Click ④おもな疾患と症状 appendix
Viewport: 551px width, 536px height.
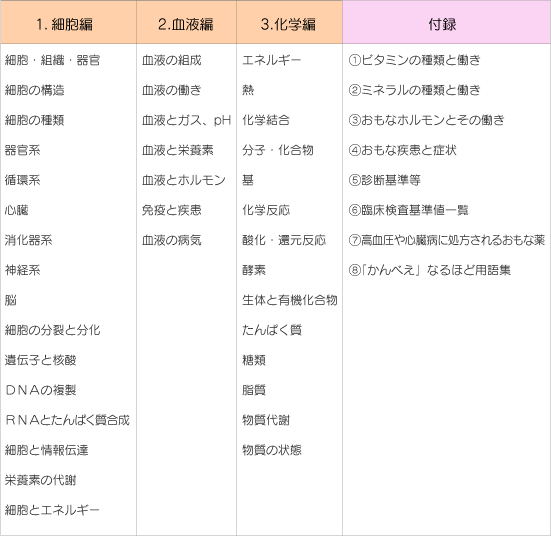pyautogui.click(x=403, y=150)
